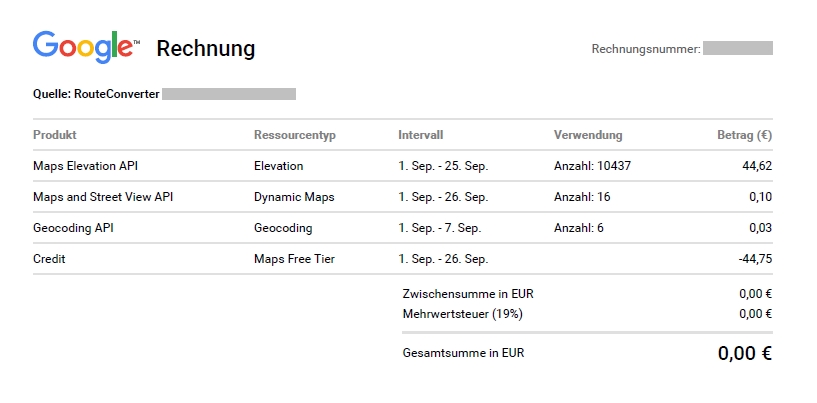Viewport: 817px width, 403px height.
Task: Select the Maps and Street View API product
Action: coord(103,197)
